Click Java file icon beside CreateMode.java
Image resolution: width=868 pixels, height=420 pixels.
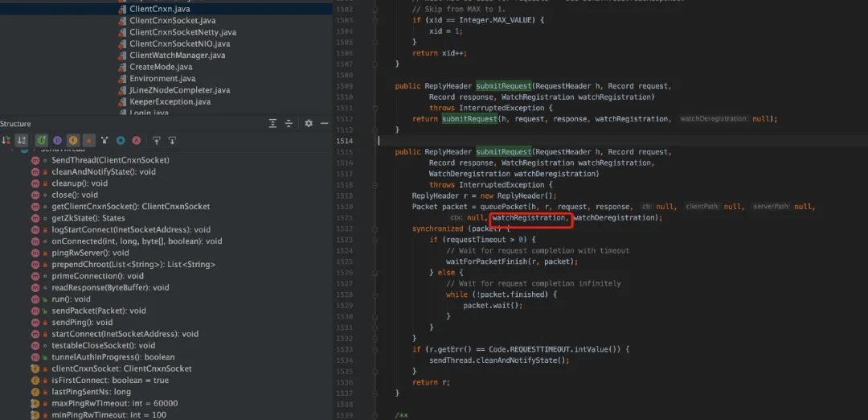tap(123, 67)
